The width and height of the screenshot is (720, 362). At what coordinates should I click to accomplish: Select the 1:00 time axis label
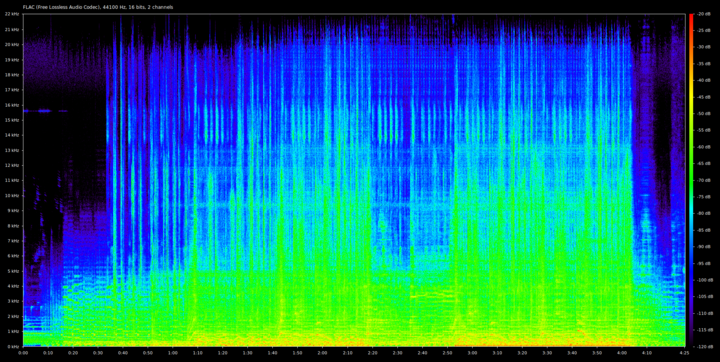point(173,353)
